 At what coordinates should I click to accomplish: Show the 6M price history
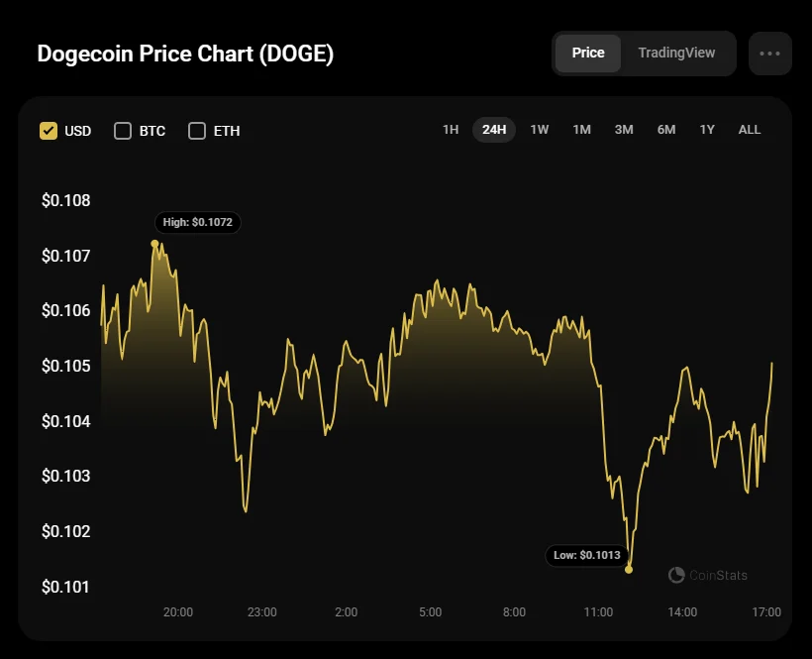click(x=666, y=130)
